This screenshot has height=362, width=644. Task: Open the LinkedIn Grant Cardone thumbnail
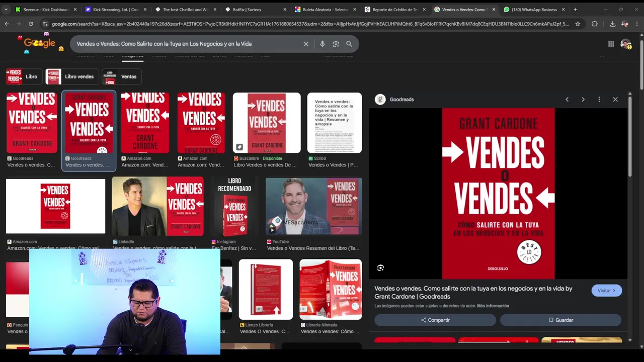(x=157, y=206)
